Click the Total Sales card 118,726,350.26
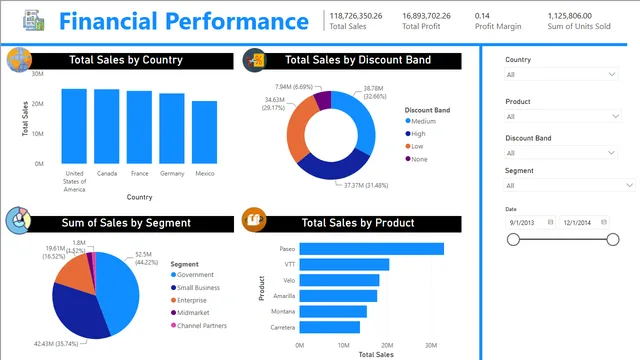 [x=356, y=21]
